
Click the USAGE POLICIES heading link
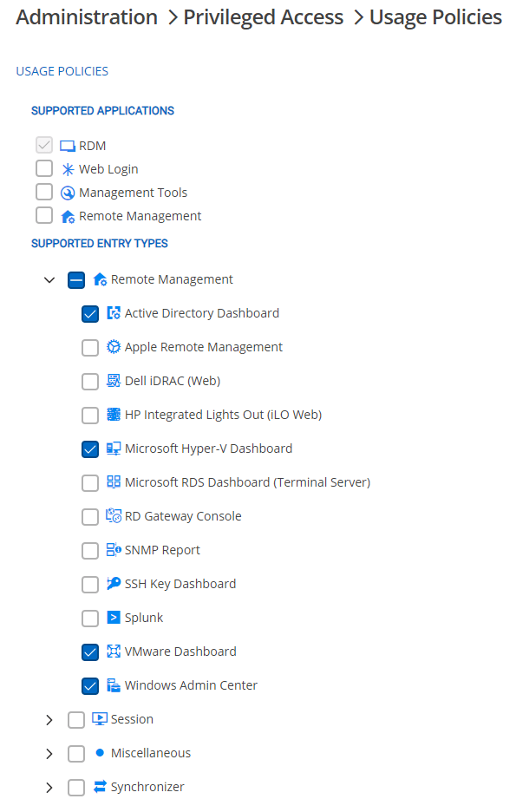pos(62,71)
